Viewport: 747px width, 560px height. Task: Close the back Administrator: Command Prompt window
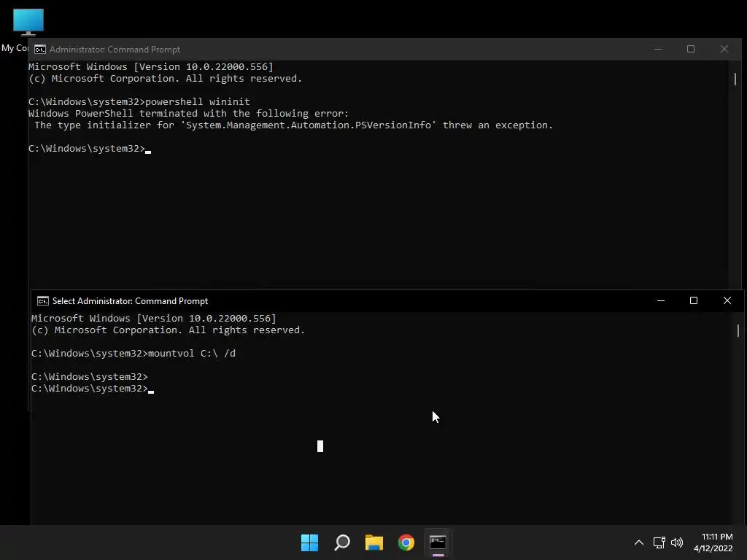[724, 49]
